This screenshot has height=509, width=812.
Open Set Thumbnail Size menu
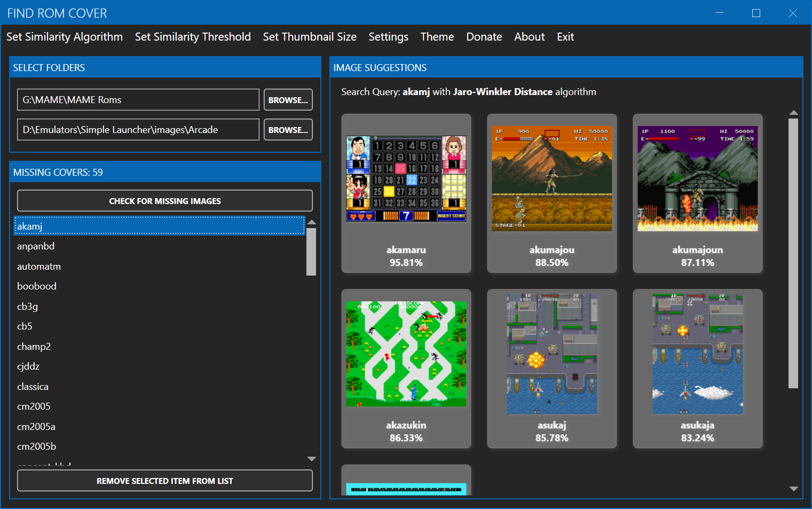point(310,37)
